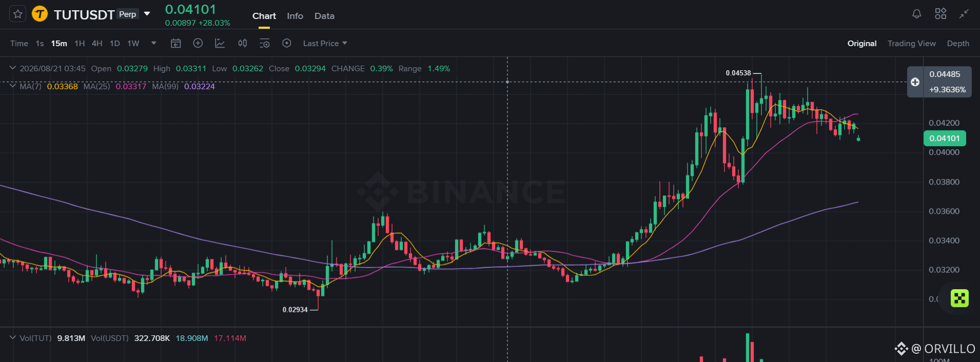The image size is (980, 362).
Task: Collapse the Vol indicator row chevron
Action: (13, 338)
